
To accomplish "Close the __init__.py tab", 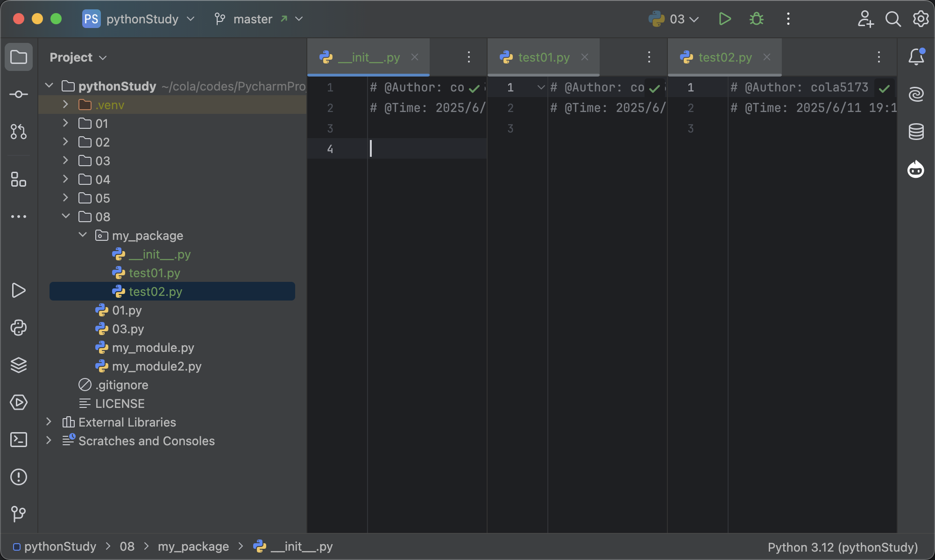I will pos(415,57).
